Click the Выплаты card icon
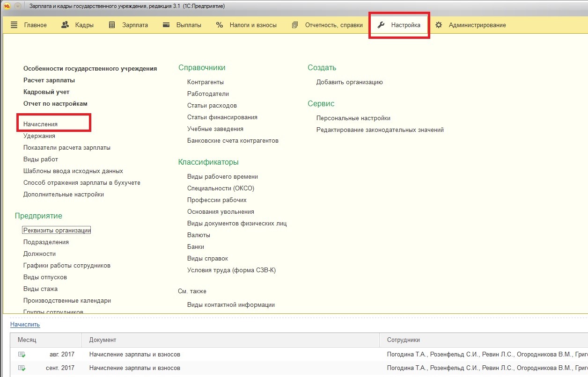Screen dimensions: 588x377 tap(166, 25)
